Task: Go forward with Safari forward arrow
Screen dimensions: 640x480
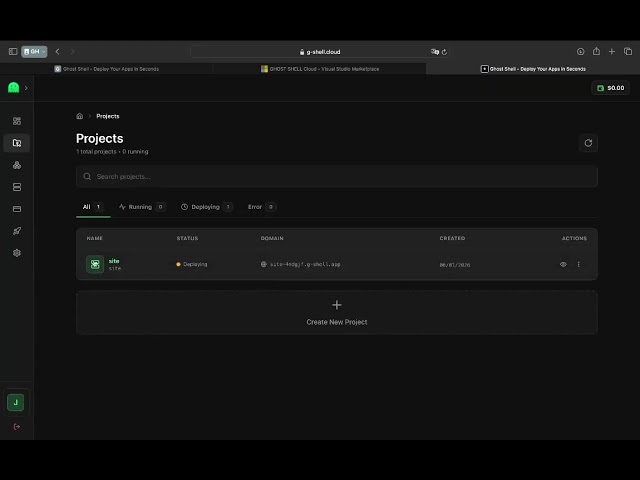Action: coord(72,51)
